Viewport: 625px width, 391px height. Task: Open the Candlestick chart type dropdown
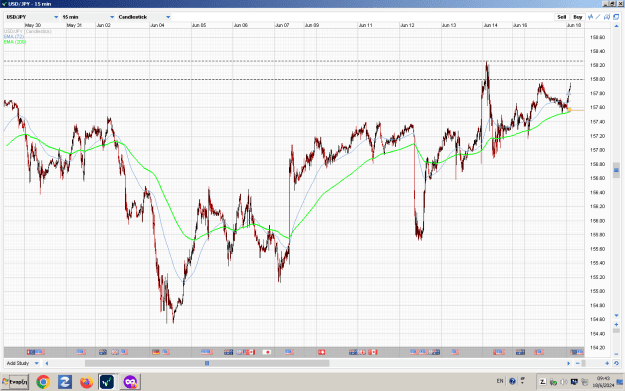point(144,17)
